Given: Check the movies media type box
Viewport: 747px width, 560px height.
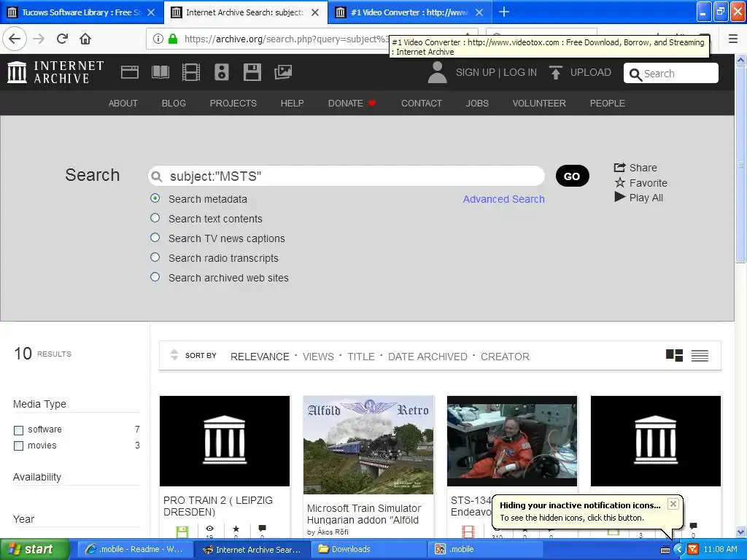Looking at the screenshot, I should 18,446.
